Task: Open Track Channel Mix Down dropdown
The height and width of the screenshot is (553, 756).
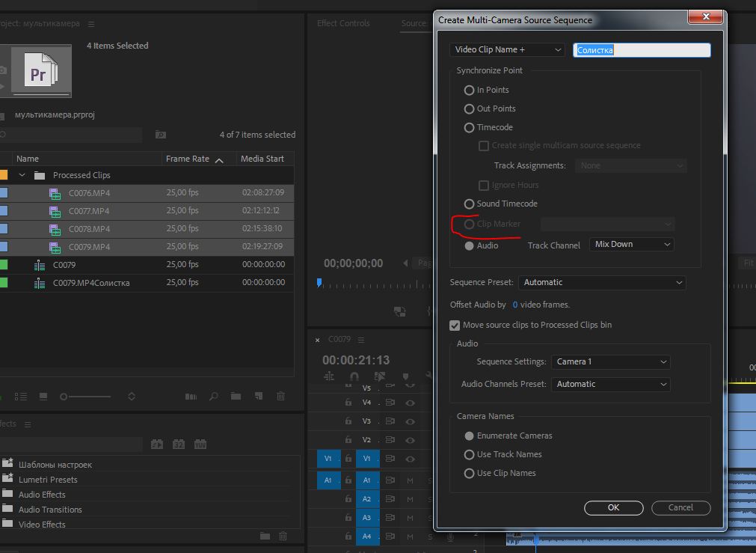Action: (632, 244)
